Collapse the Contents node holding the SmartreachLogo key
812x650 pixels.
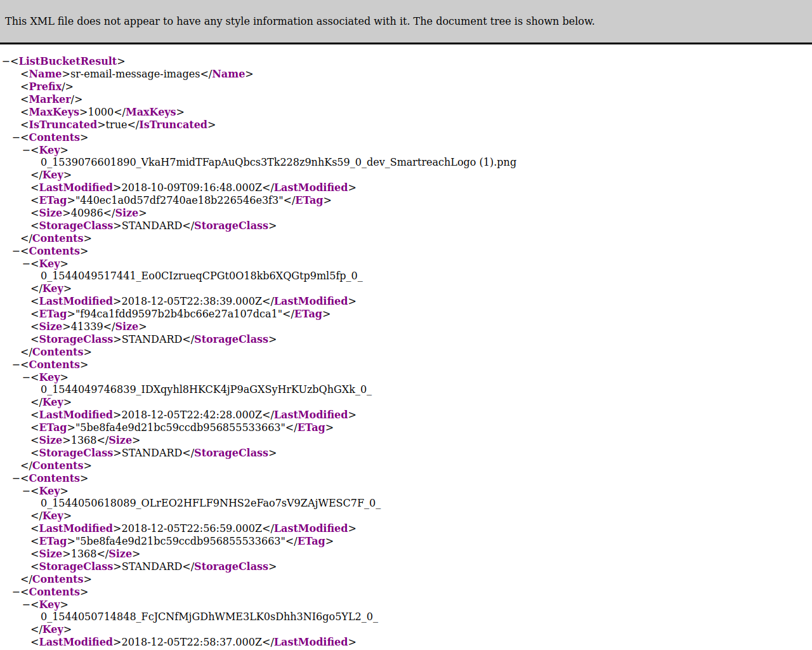click(x=16, y=138)
